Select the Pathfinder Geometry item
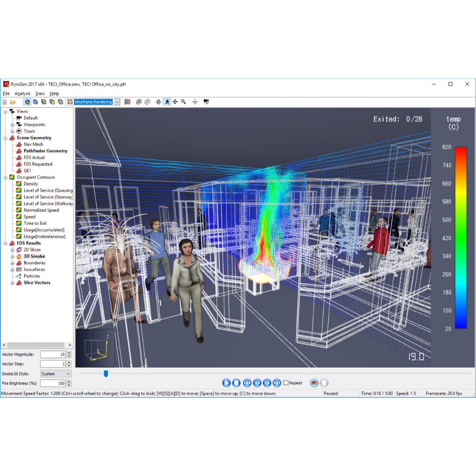The image size is (476, 476). click(x=46, y=151)
